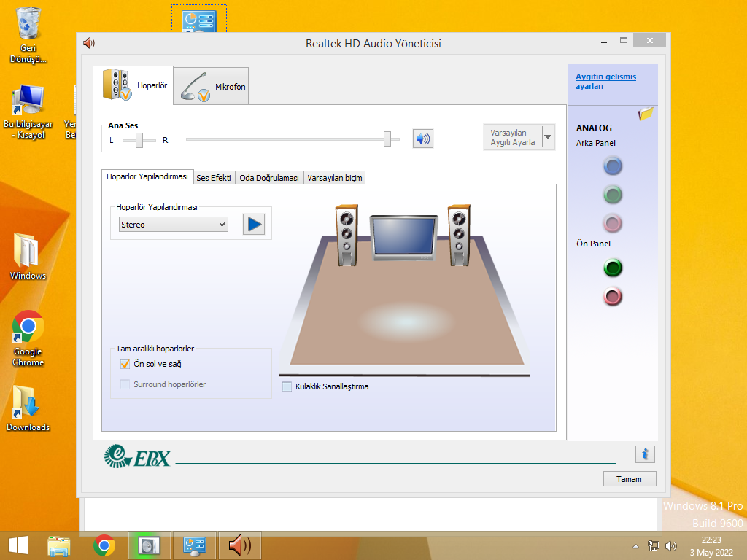The image size is (747, 560).
Task: Launch Chrome from the taskbar
Action: (104, 545)
